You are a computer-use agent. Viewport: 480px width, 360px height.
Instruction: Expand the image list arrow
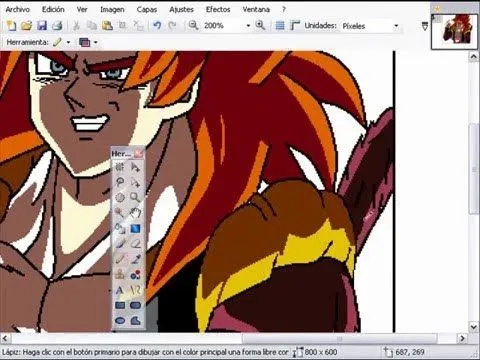point(425,26)
